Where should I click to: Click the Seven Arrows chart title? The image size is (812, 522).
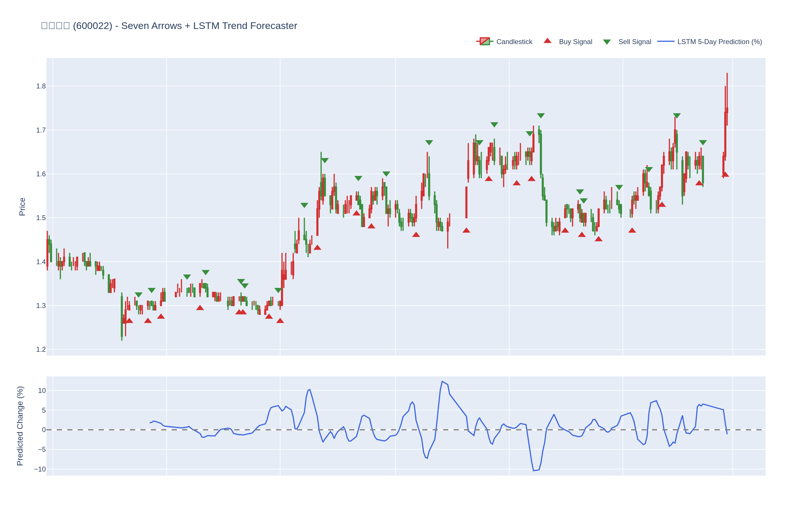click(x=169, y=26)
